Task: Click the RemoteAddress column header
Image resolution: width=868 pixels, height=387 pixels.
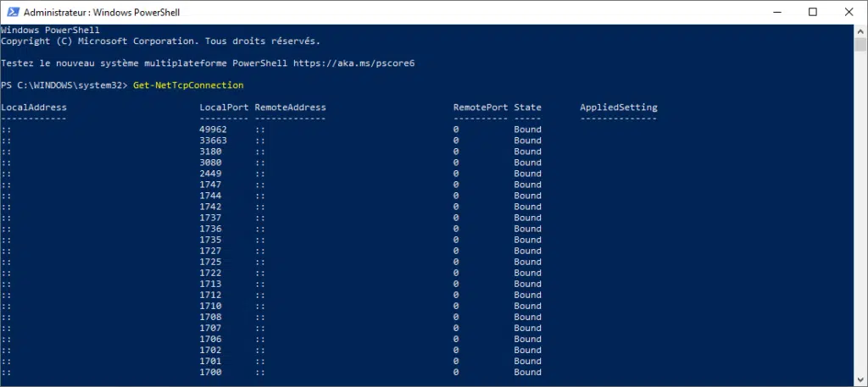Action: click(290, 108)
